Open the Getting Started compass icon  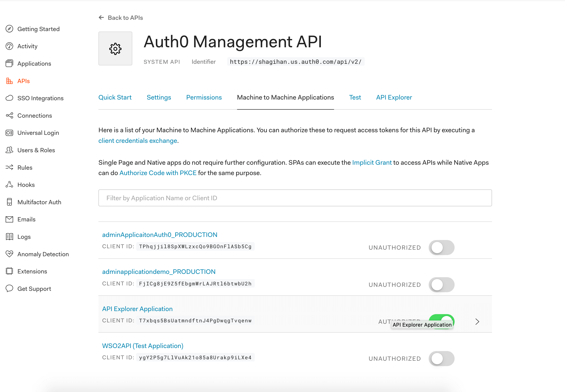pos(9,29)
